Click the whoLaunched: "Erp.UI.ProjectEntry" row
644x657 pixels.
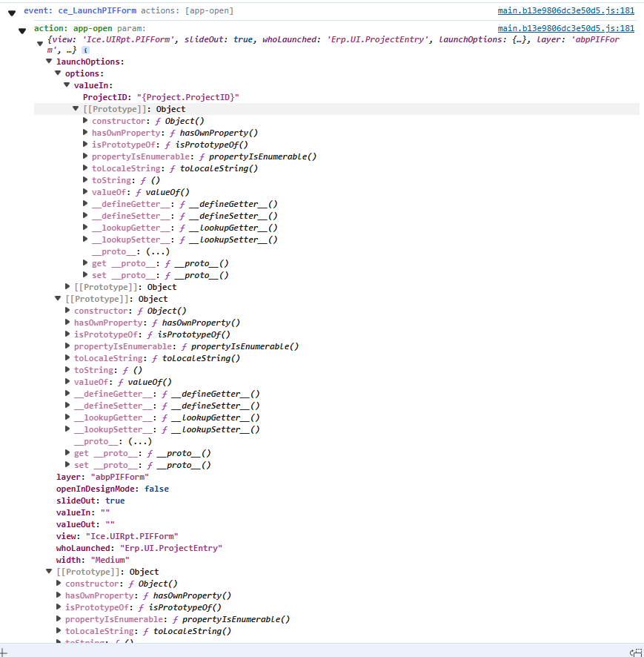point(139,548)
